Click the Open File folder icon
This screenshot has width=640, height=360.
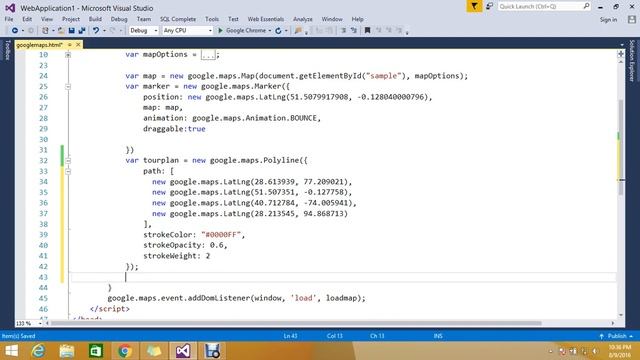(61, 31)
